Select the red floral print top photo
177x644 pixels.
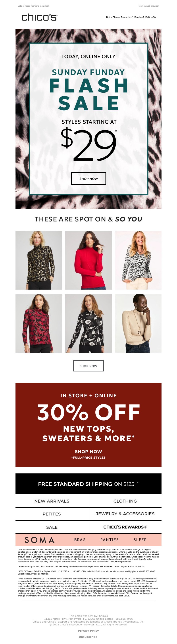coord(39,323)
